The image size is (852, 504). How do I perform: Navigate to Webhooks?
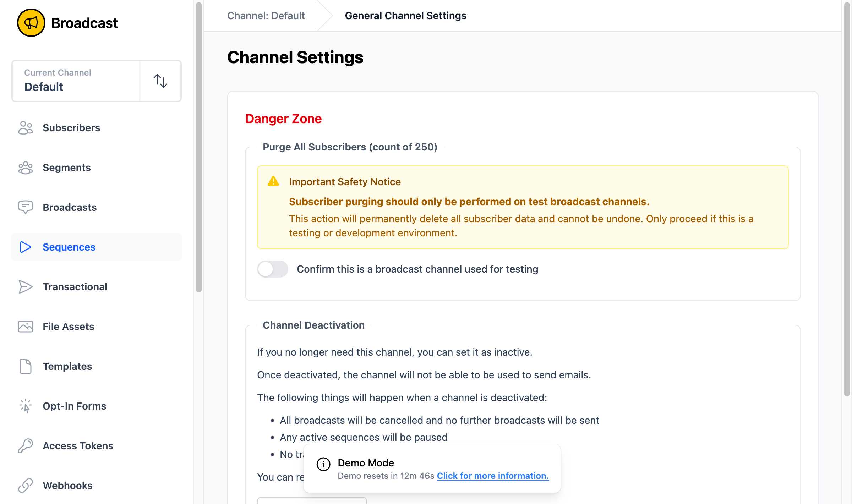coord(97,486)
